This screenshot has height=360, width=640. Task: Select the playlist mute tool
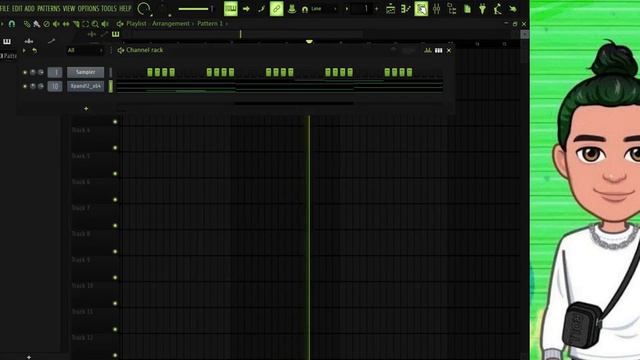[x=56, y=24]
